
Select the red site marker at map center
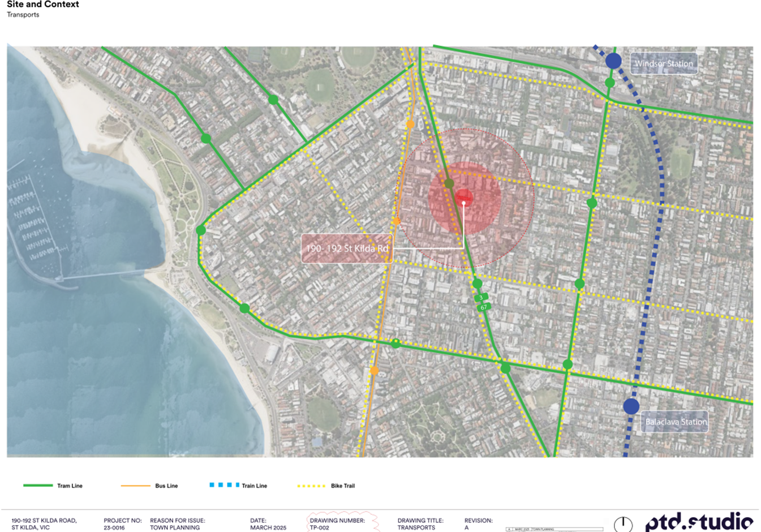tap(463, 198)
